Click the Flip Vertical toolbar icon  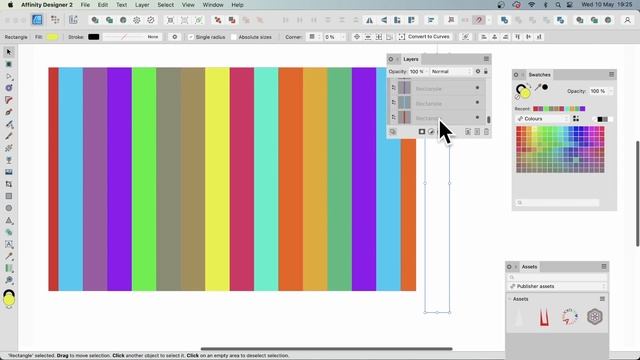click(x=384, y=20)
